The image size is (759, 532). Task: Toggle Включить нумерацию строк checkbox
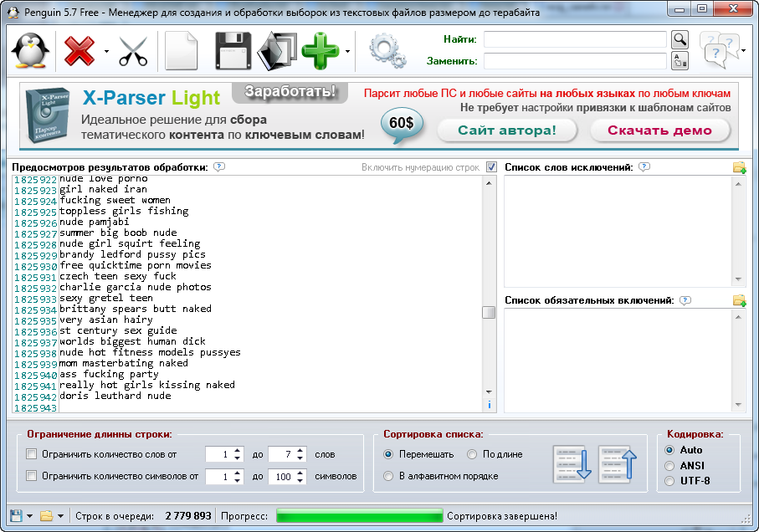(491, 166)
